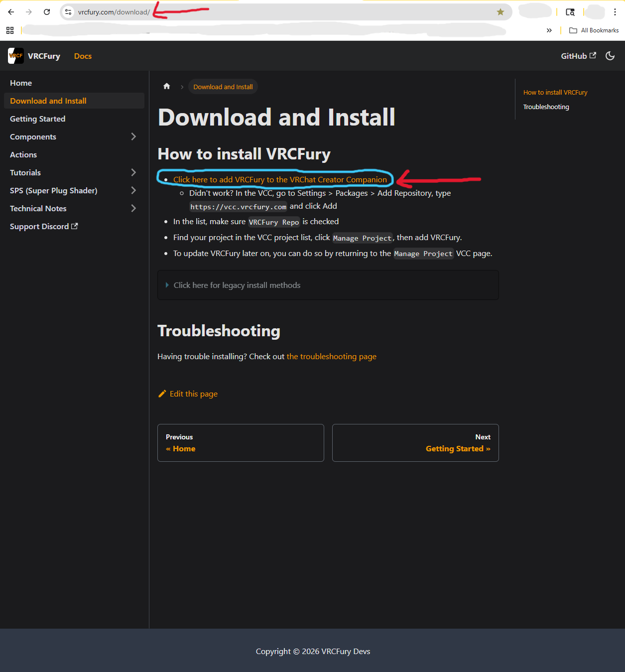Click the browser forward arrow
625x672 pixels.
tap(29, 12)
